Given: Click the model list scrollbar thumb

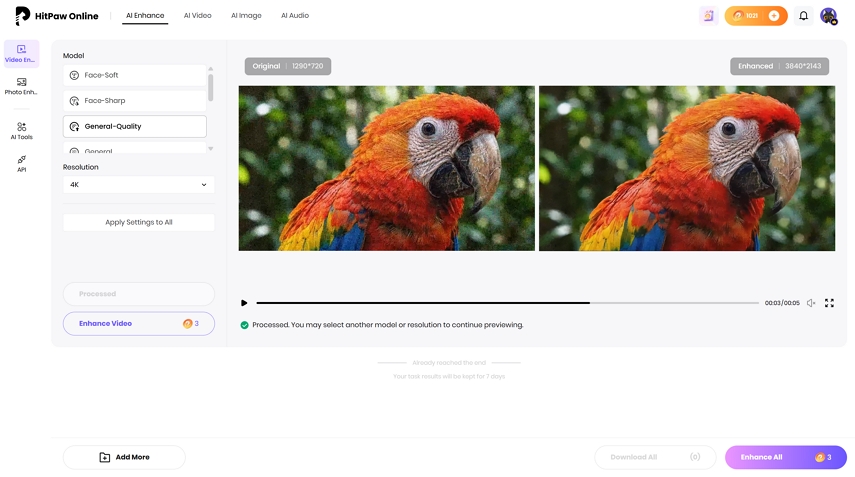Looking at the screenshot, I should (x=210, y=87).
